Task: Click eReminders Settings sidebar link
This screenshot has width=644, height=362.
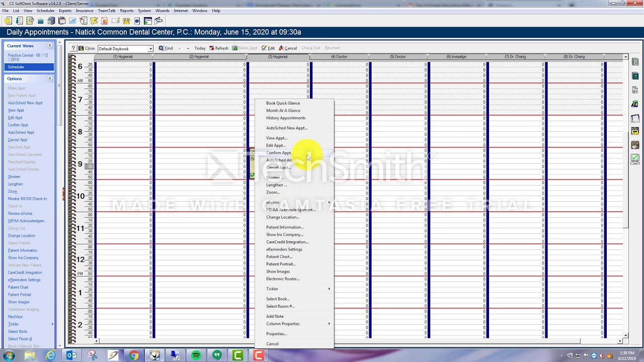Action: (24, 280)
